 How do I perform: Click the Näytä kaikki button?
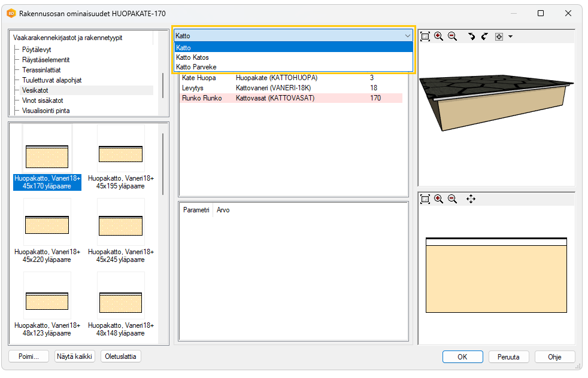pos(74,356)
